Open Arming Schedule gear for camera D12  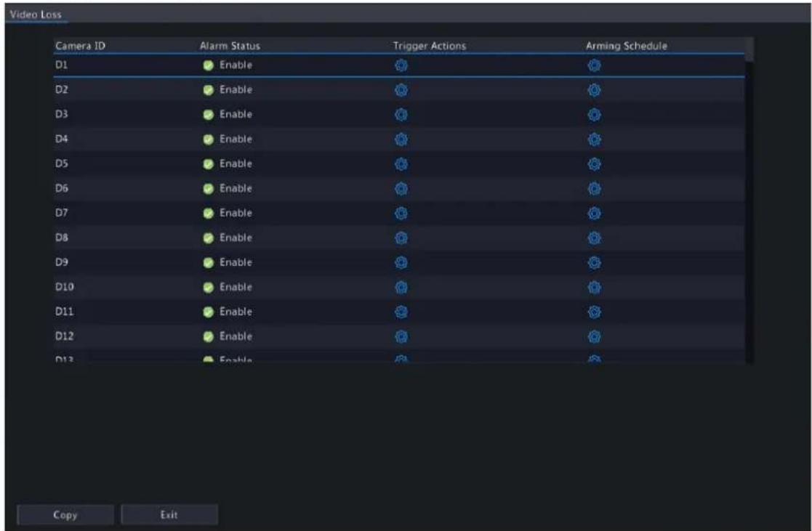tap(595, 337)
